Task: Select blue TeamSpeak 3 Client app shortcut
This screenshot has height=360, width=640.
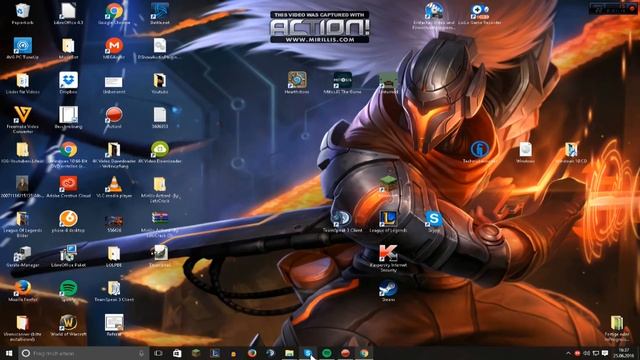Action: coord(342,222)
